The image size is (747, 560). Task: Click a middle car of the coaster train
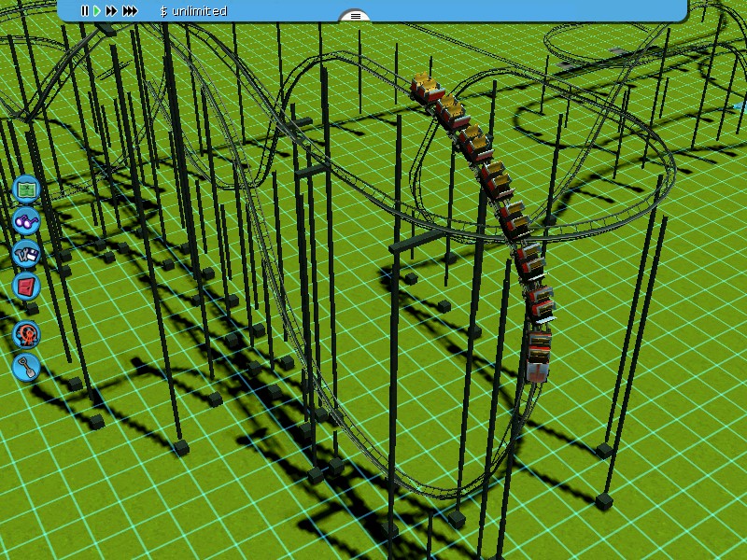coord(495,178)
